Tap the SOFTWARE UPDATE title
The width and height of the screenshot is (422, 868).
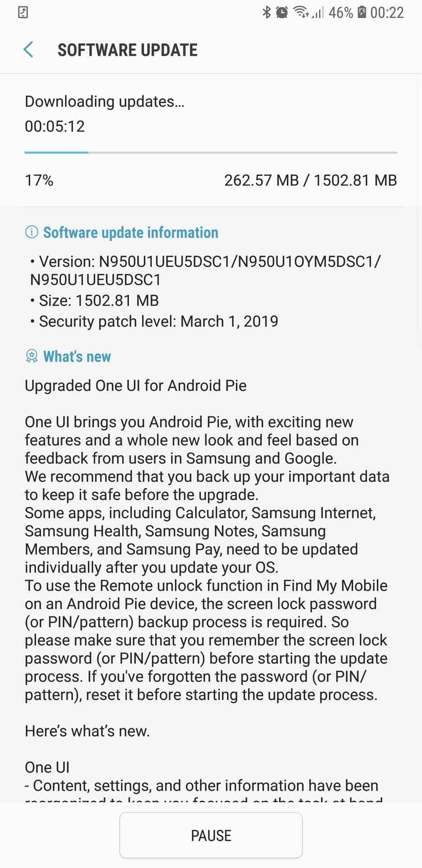(127, 50)
